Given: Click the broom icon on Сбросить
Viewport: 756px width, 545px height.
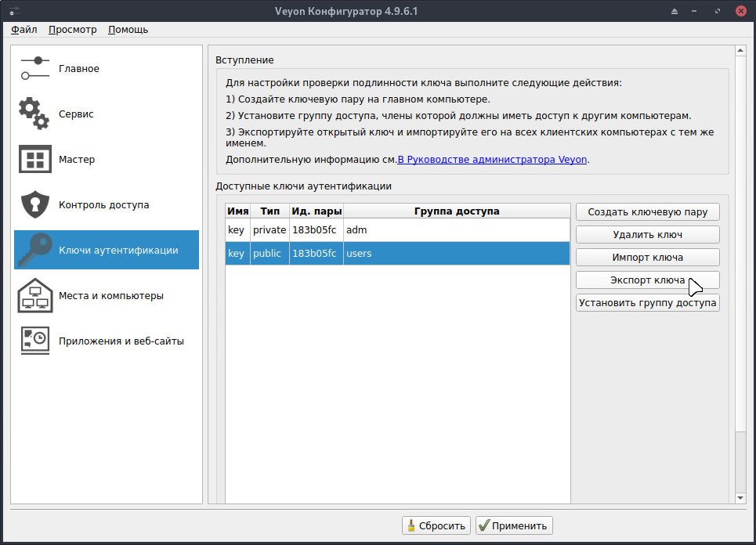Looking at the screenshot, I should [x=411, y=525].
